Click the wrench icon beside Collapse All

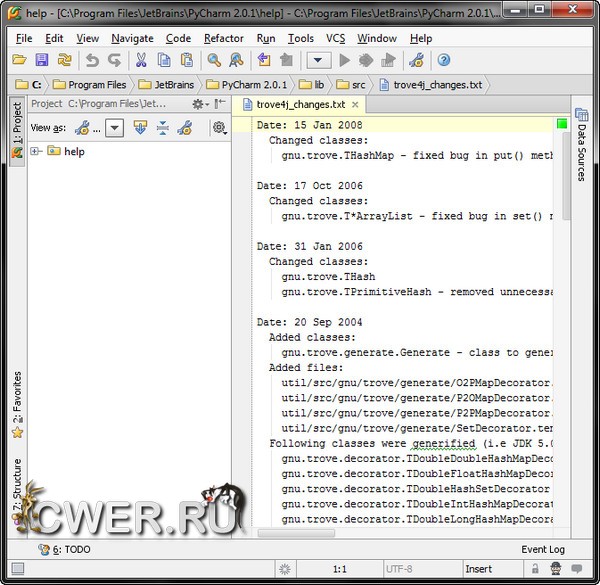coord(185,128)
